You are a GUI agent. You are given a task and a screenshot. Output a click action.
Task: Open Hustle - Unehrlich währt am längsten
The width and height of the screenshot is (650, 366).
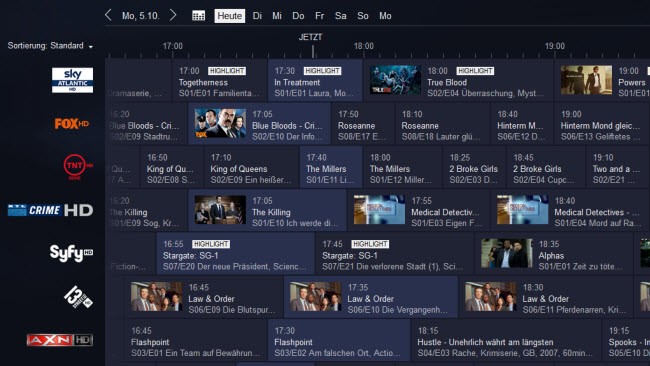[506, 341]
